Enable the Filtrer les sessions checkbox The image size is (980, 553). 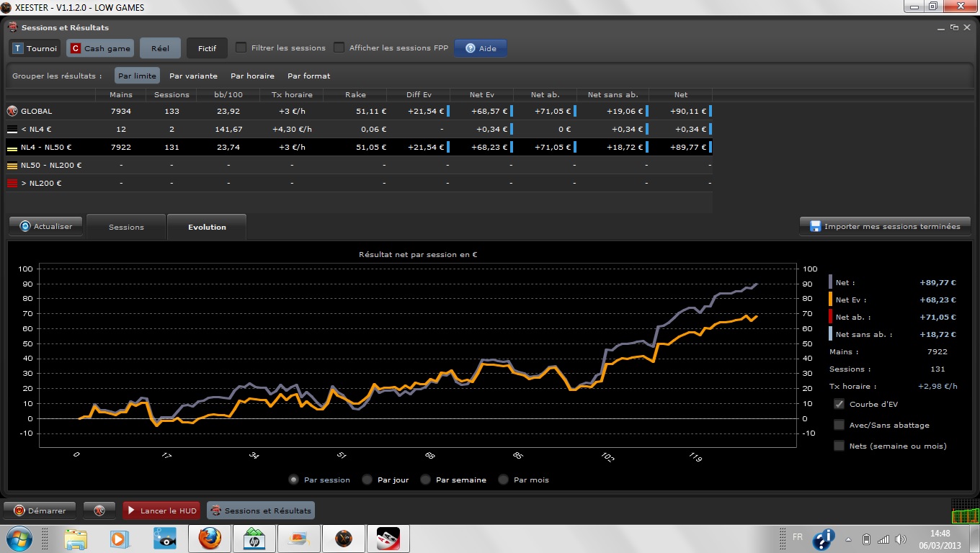click(241, 48)
